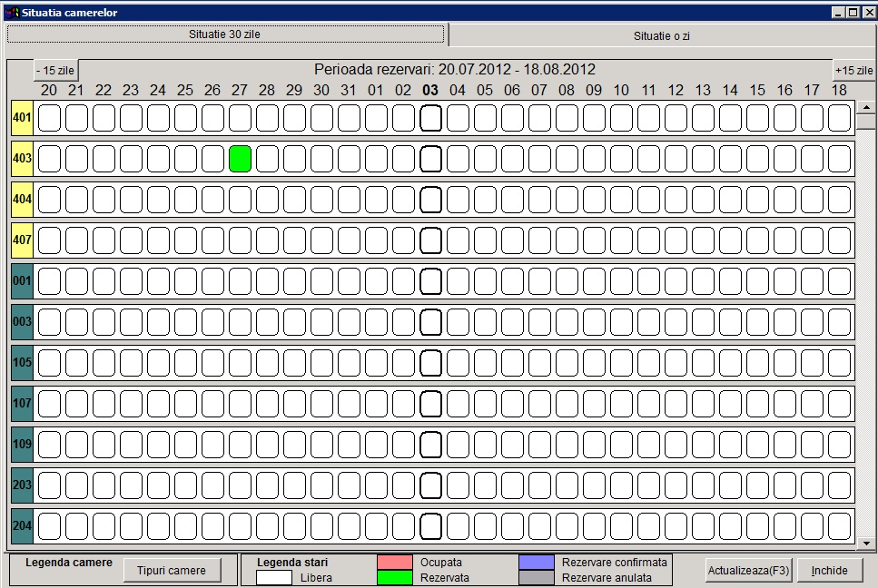Click the date header 18
This screenshot has width=878, height=588.
point(839,90)
